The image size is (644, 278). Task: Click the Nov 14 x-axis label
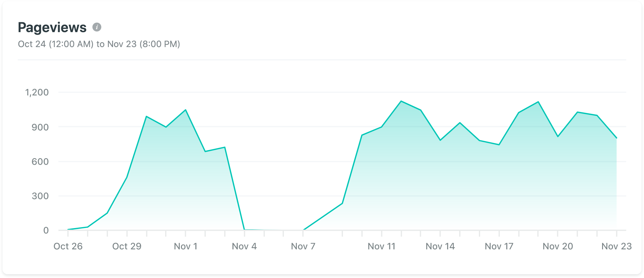[x=440, y=246]
